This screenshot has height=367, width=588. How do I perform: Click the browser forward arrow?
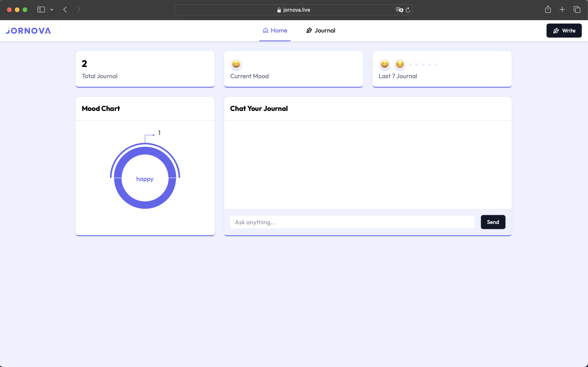click(x=79, y=10)
